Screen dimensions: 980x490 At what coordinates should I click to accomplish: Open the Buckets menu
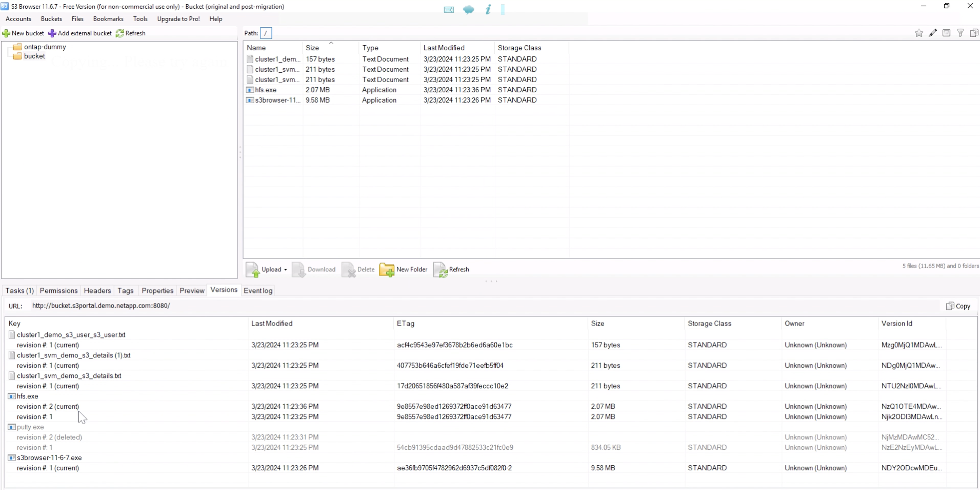51,19
